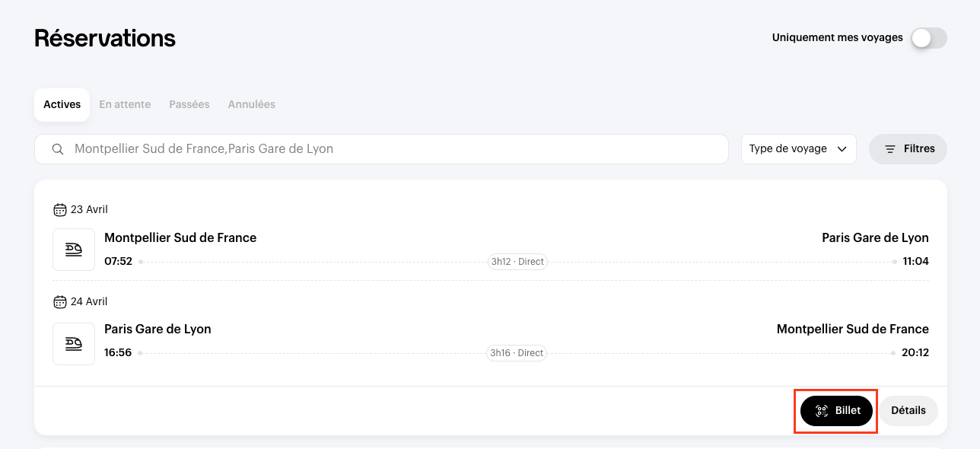Screen dimensions: 980x449
Task: Expand the Type de voyage chevron arrow
Action: click(842, 149)
